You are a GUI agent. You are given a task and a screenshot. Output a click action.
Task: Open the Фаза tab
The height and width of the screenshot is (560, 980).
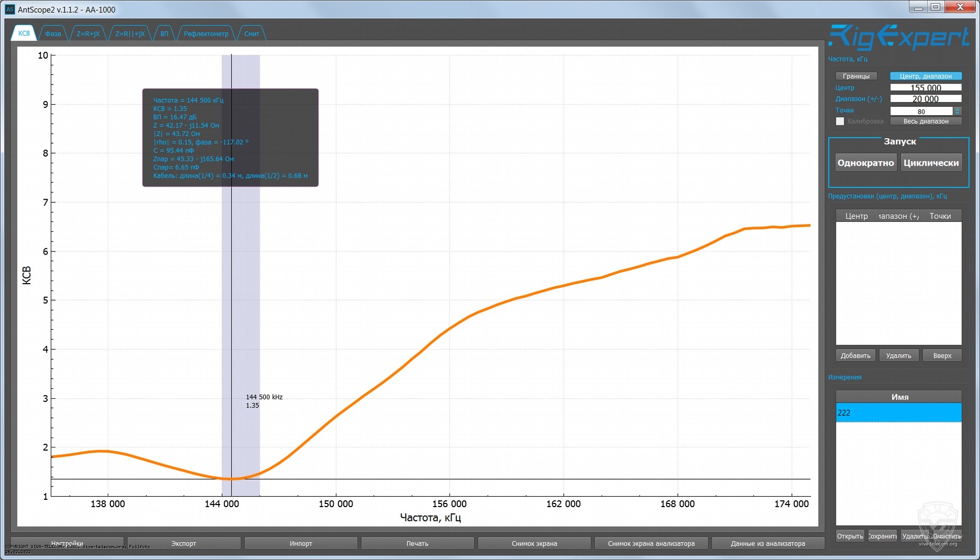coord(53,34)
